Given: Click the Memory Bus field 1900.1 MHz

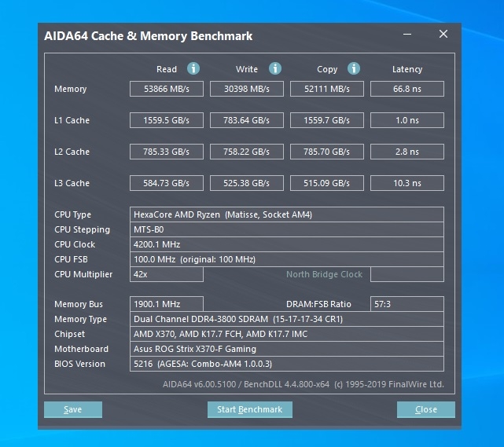Looking at the screenshot, I should (167, 304).
